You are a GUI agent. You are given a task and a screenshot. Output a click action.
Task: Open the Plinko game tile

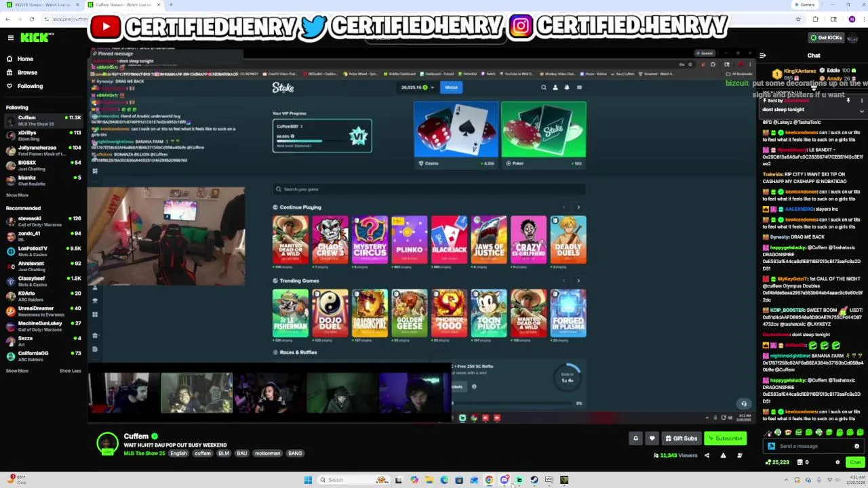coord(409,240)
